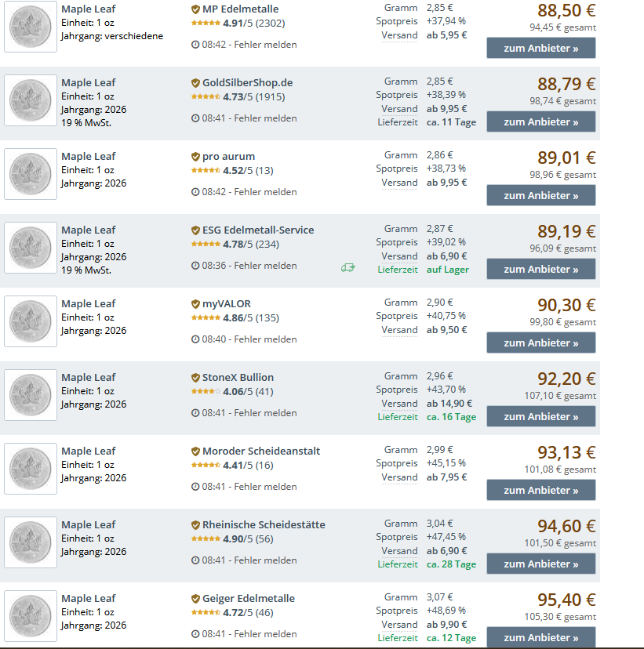
Task: Click the star rating icons for myVALOR
Action: pos(206,318)
